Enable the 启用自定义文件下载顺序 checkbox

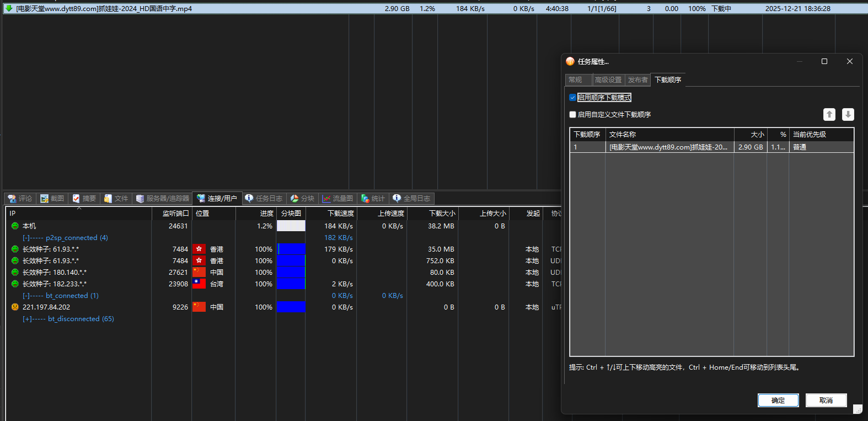pos(572,115)
